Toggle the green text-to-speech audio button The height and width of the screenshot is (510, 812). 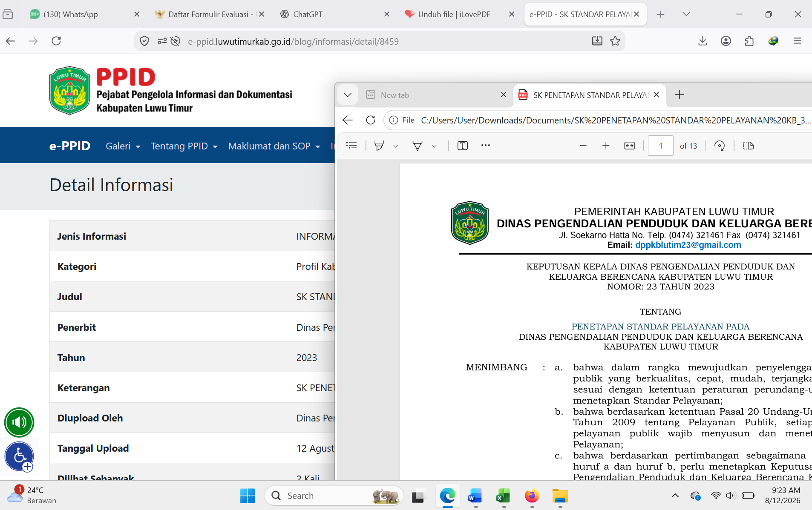[x=19, y=422]
